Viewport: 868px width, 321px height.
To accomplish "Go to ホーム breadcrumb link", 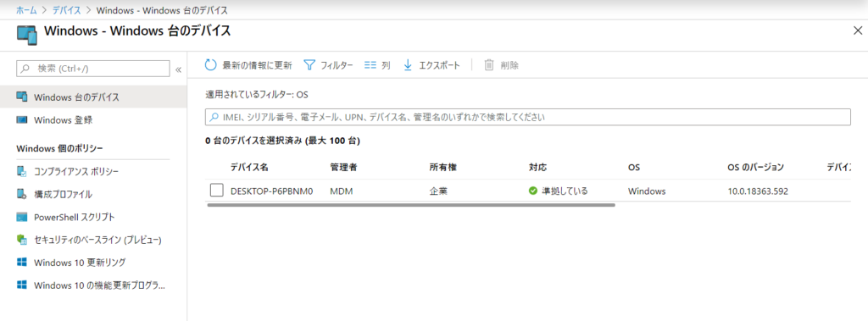I will coord(26,10).
